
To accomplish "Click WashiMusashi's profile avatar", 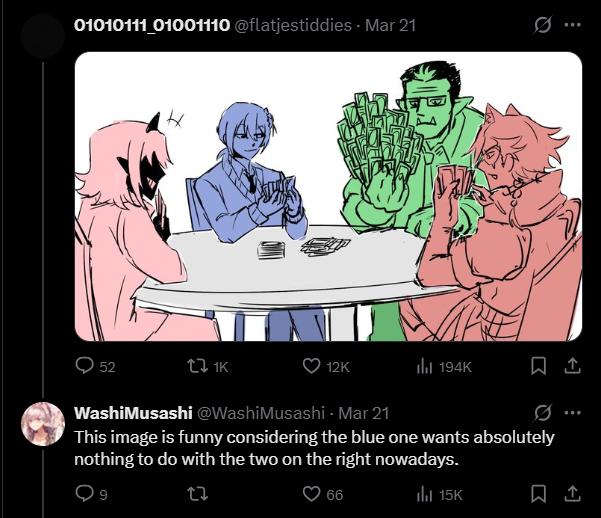I will (x=43, y=424).
